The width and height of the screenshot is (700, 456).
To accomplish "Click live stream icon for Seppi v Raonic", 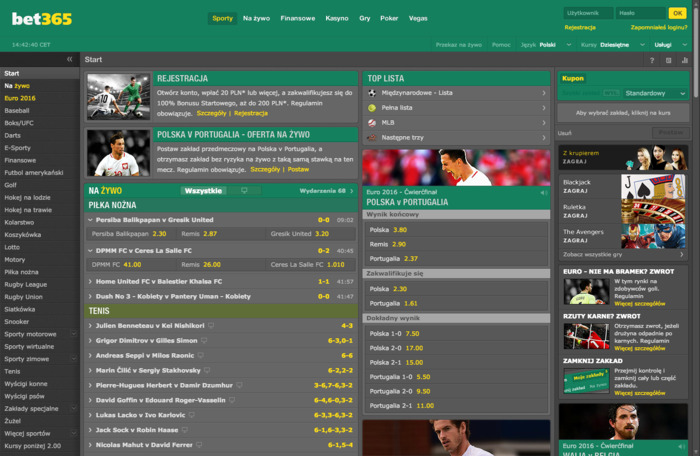I will pyautogui.click(x=200, y=356).
